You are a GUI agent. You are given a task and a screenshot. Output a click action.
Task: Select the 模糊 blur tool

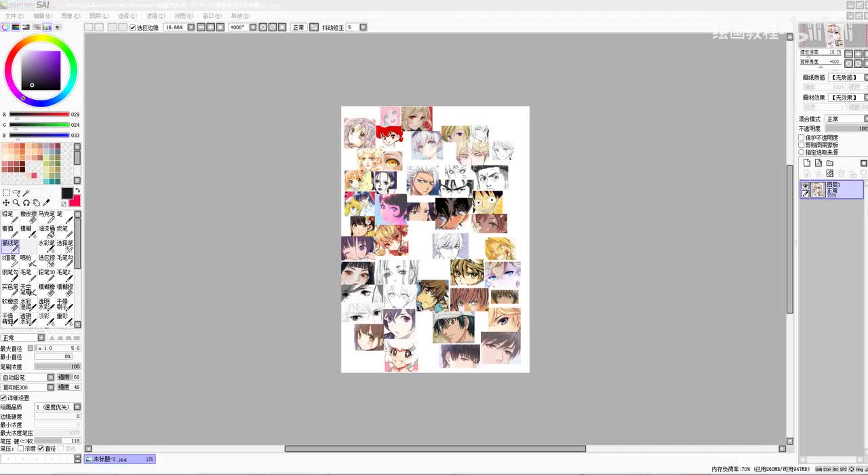click(x=28, y=232)
